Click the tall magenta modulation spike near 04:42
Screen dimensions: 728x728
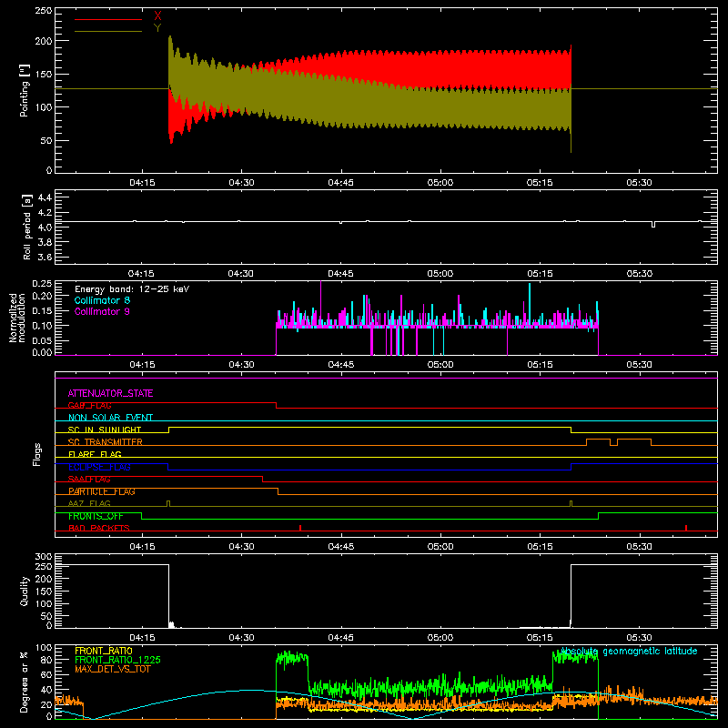tap(321, 304)
